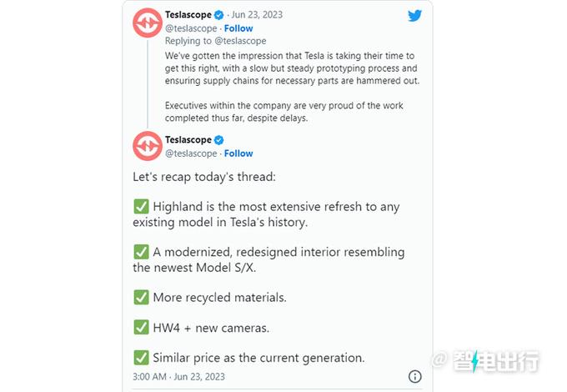Click green checkmark beside modernized interior line
567x392 pixels.
(141, 252)
